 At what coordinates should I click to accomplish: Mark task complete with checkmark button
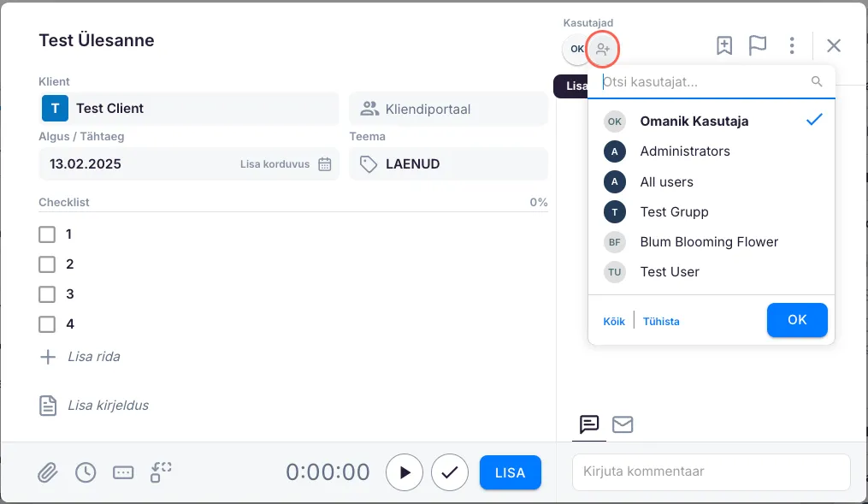(450, 472)
